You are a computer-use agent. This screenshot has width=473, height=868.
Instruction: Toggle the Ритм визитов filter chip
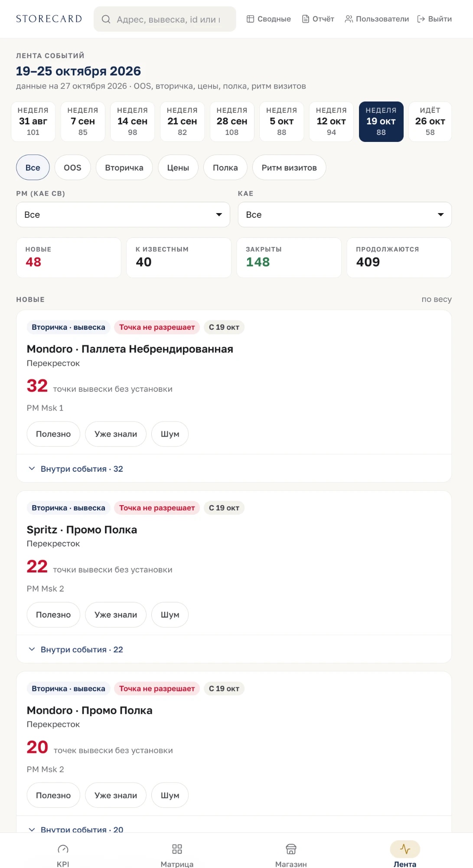(x=289, y=168)
